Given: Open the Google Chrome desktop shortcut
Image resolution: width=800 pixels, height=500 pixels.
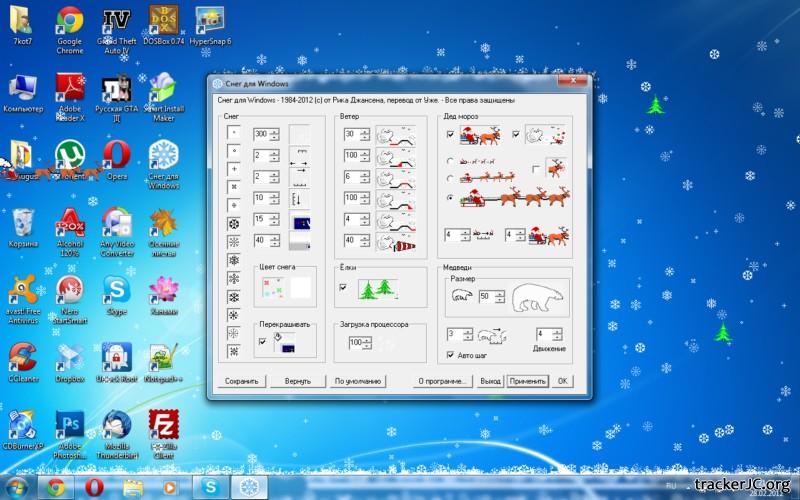Looking at the screenshot, I should click(69, 21).
